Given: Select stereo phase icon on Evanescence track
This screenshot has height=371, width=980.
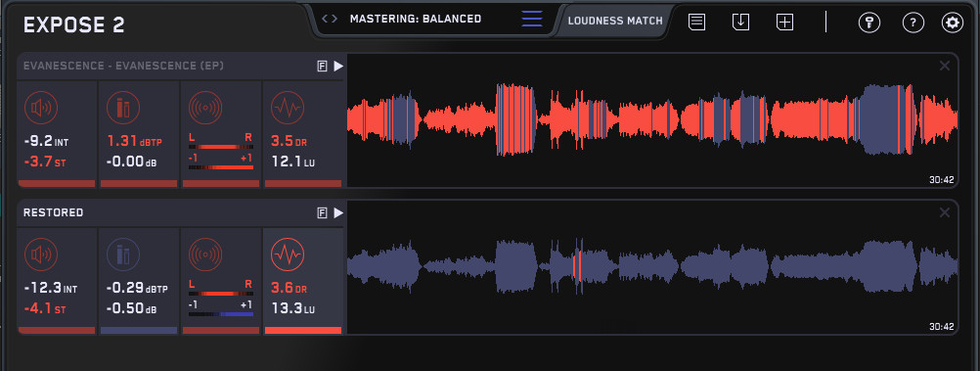Looking at the screenshot, I should [205, 108].
